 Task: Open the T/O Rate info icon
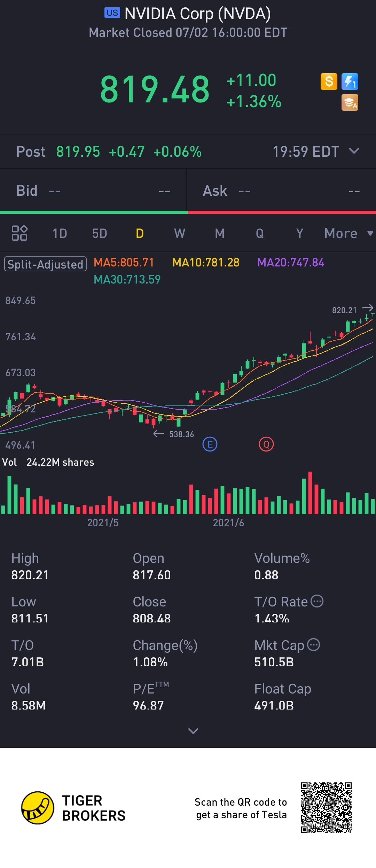(x=317, y=601)
